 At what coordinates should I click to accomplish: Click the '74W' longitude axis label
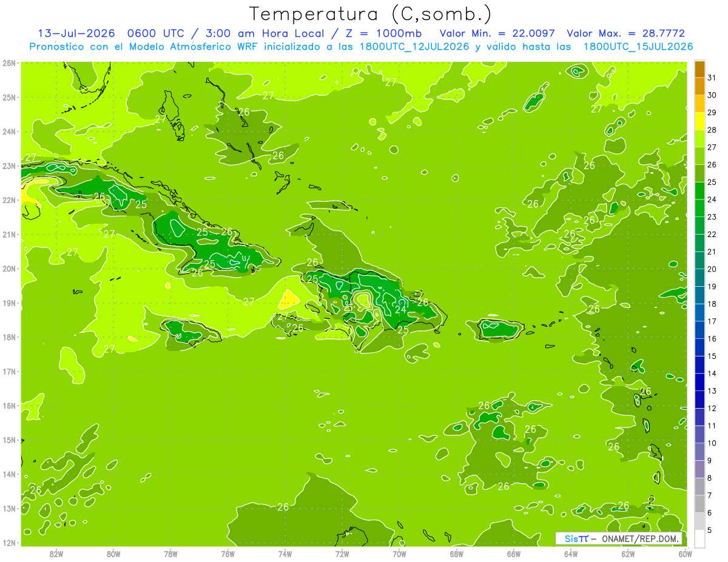pyautogui.click(x=285, y=554)
